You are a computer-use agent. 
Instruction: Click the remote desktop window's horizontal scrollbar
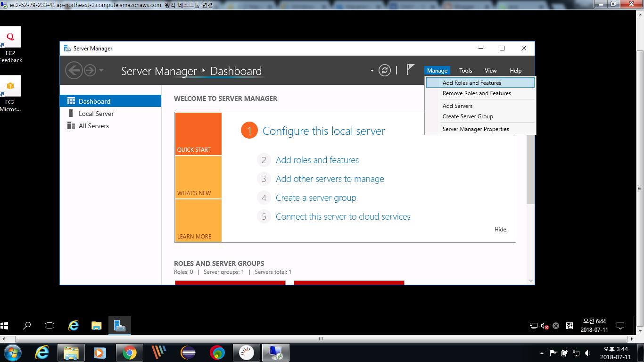(321, 339)
